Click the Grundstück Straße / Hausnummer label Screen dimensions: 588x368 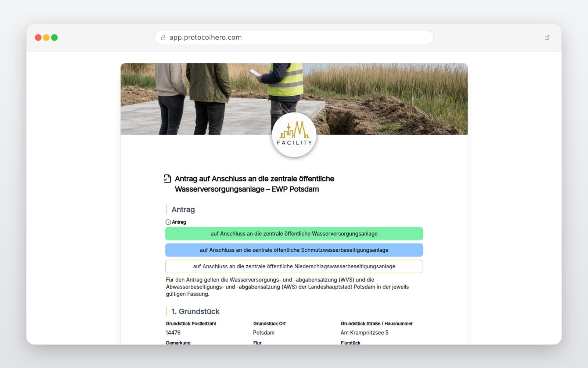pos(377,324)
